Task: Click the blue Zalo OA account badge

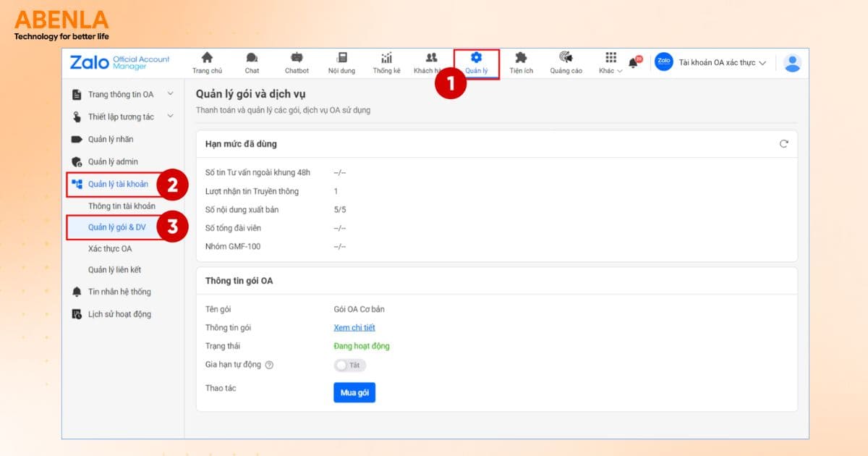Action: pos(663,62)
